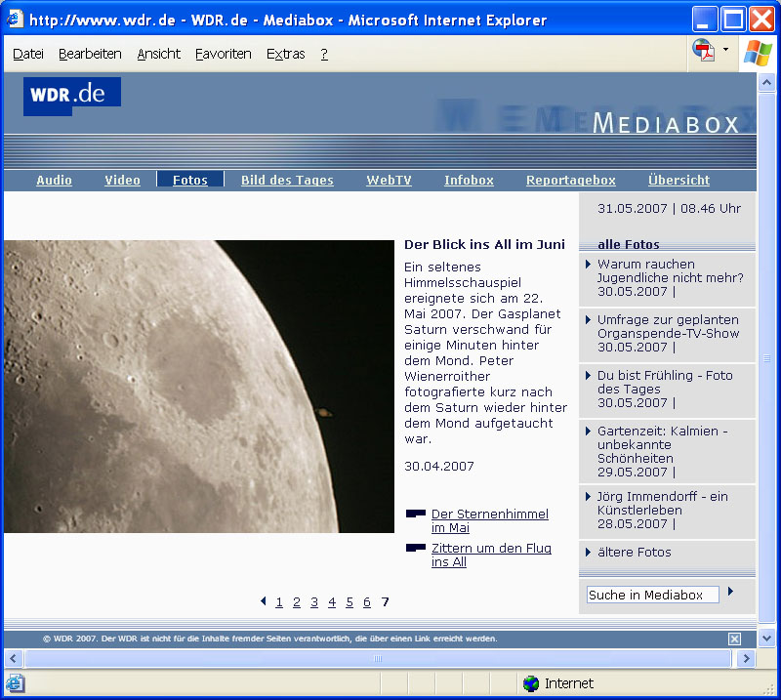Viewport: 781px width, 700px height.
Task: Click arrow beside 'Gartenzeit: Kalmien'
Action: pyautogui.click(x=588, y=431)
